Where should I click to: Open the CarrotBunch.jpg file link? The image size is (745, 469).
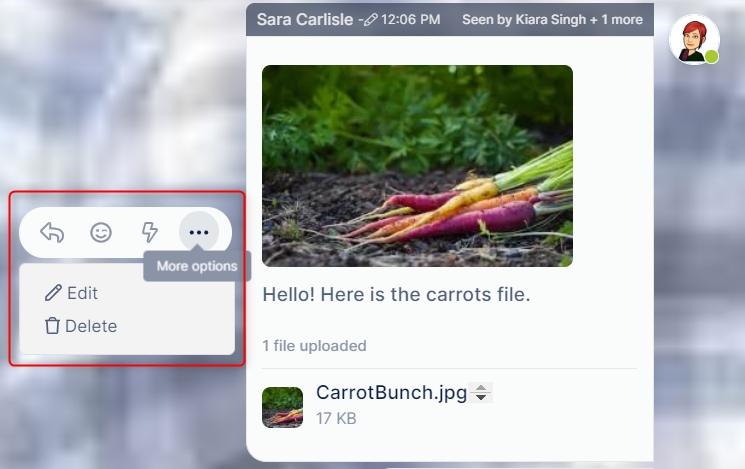point(392,392)
